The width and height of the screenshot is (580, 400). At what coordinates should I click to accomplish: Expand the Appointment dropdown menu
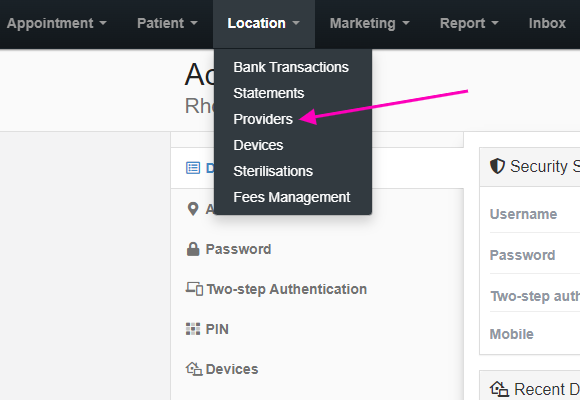tap(57, 23)
